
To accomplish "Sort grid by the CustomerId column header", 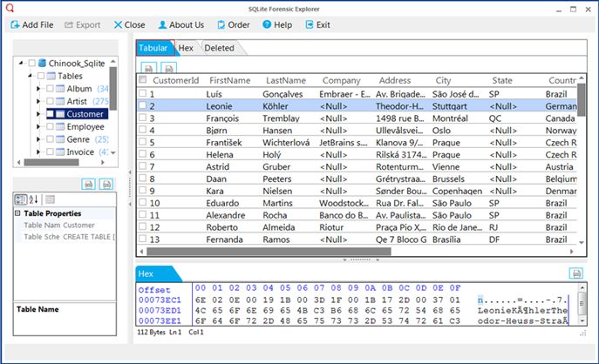I will [176, 80].
